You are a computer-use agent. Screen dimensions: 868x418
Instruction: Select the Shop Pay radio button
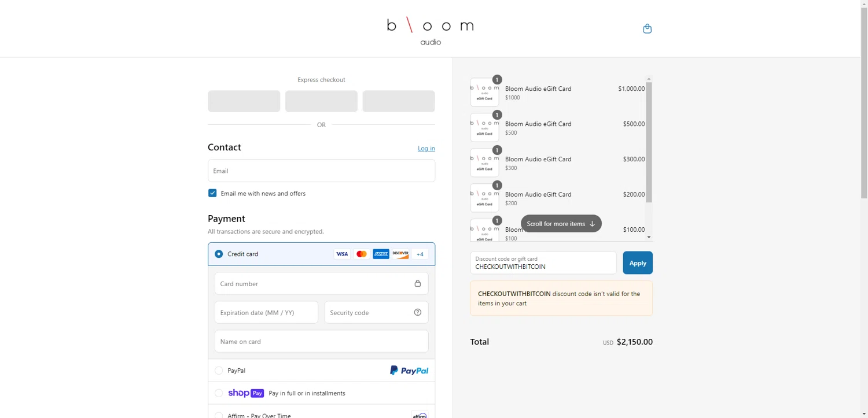pyautogui.click(x=219, y=393)
